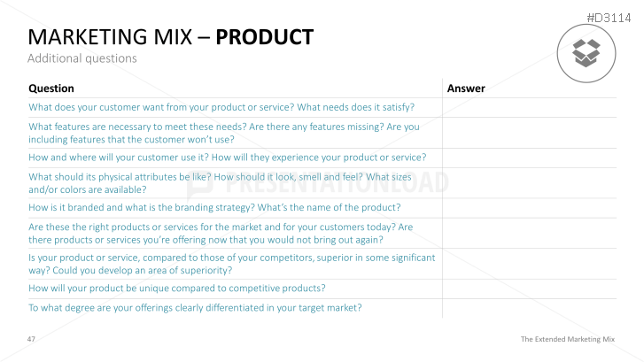
Task: Click the question about necessary features
Action: [224, 133]
